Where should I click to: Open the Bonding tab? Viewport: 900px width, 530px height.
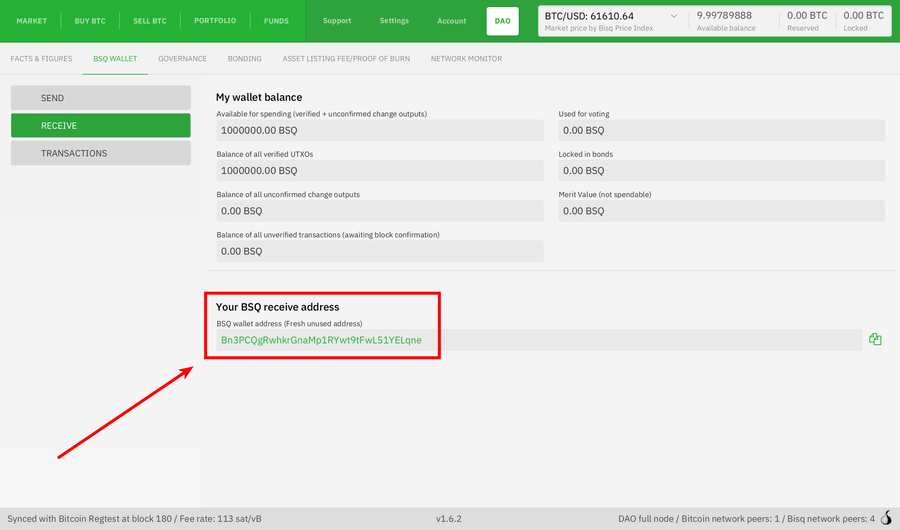[244, 59]
